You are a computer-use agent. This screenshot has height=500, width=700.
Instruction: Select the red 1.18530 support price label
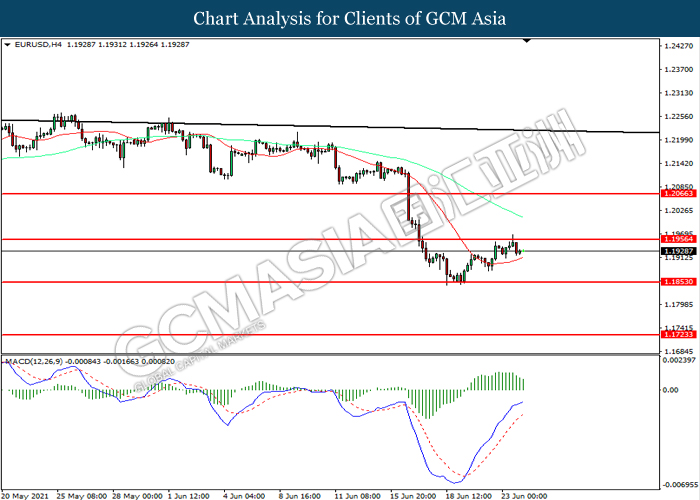coord(679,282)
